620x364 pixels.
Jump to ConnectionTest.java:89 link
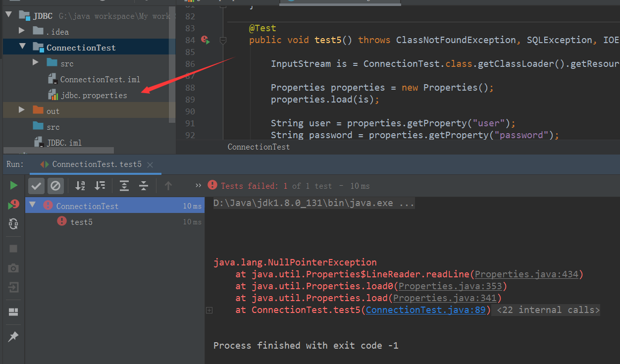pos(425,310)
